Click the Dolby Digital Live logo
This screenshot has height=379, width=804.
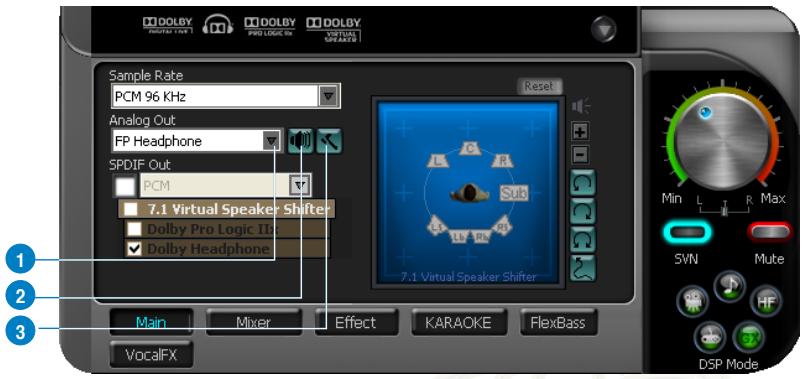coord(168,25)
